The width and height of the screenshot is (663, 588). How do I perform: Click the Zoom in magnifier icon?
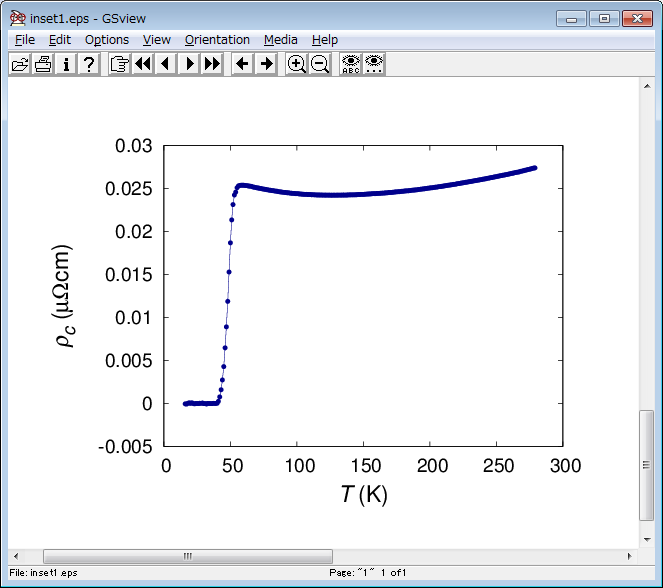[296, 64]
